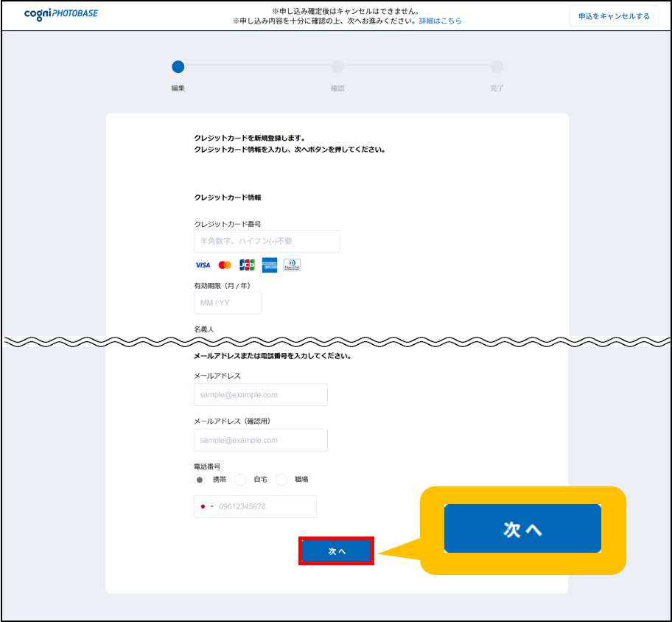Click the メールアドレス（確認用） input field
This screenshot has width=672, height=622.
click(260, 440)
